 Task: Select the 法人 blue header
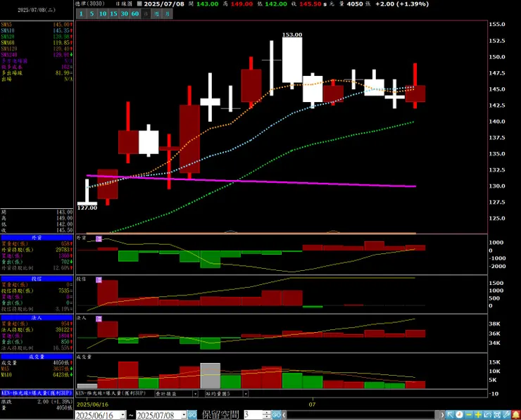click(x=37, y=318)
